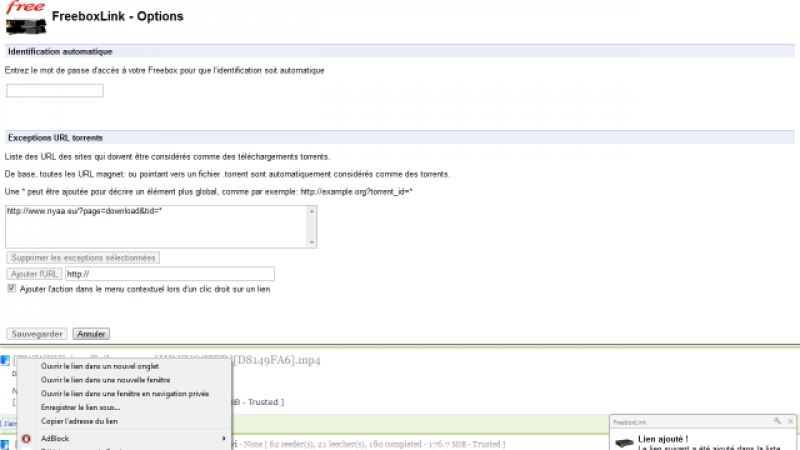Click the Lien ajouté ! notification title
800x450 pixels.
(663, 439)
